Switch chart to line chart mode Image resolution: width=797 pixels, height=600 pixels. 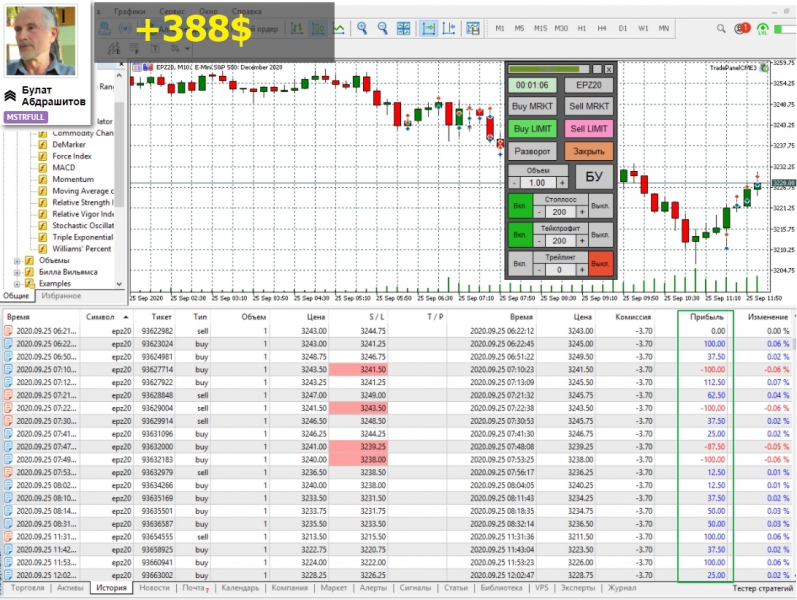tap(339, 28)
